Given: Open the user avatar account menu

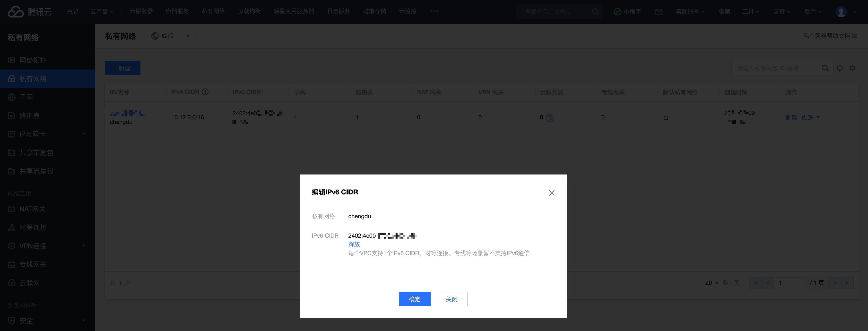Looking at the screenshot, I should click(841, 12).
